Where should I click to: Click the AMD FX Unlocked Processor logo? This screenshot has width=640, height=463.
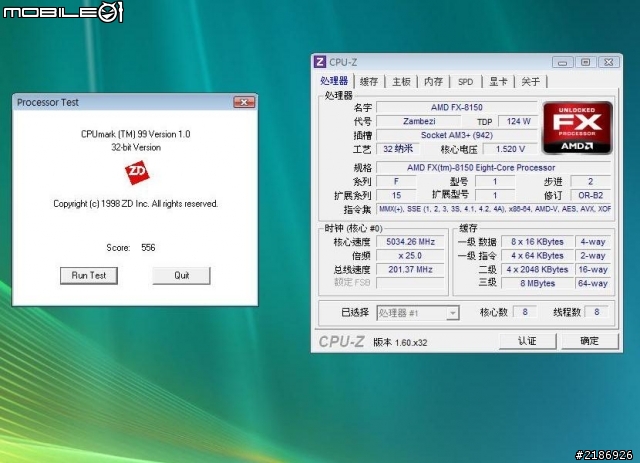pyautogui.click(x=577, y=128)
